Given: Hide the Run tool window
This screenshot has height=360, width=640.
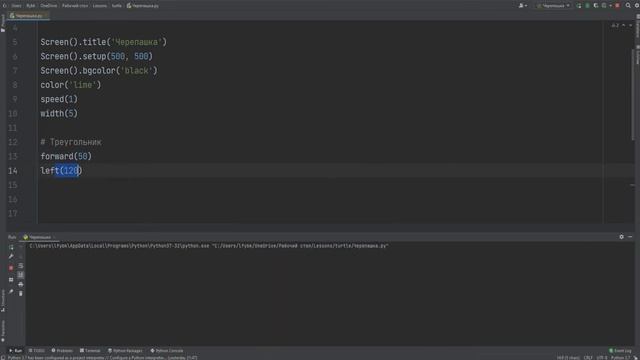Looking at the screenshot, I should [x=630, y=237].
